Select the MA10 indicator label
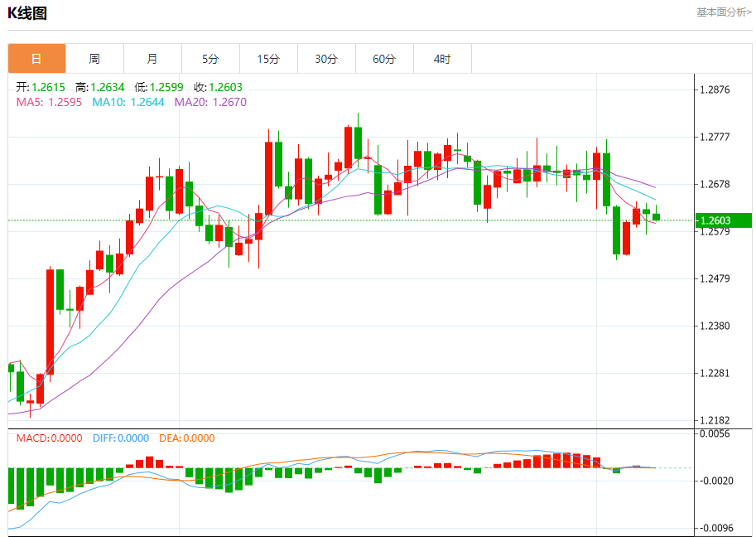Viewport: 756px width, 537px height. (x=128, y=102)
